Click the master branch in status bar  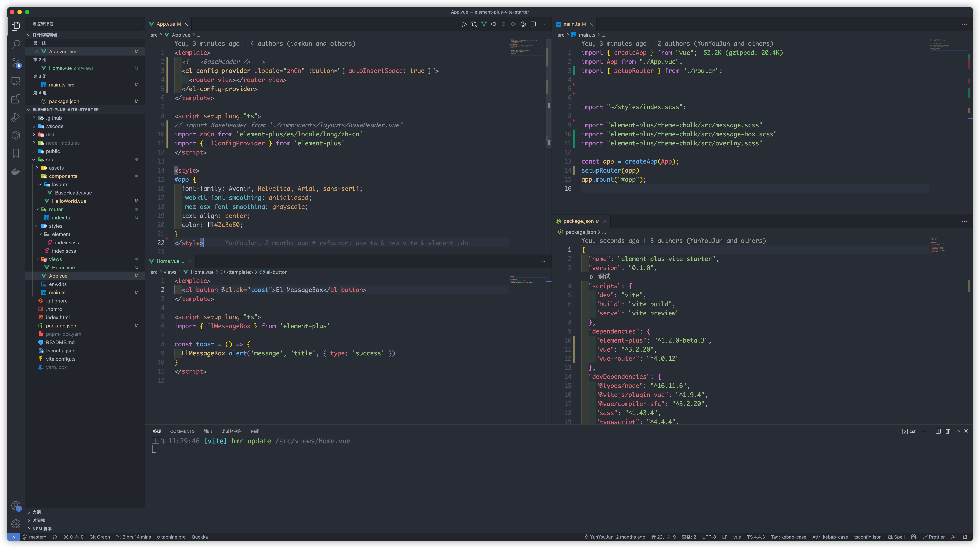coord(35,537)
